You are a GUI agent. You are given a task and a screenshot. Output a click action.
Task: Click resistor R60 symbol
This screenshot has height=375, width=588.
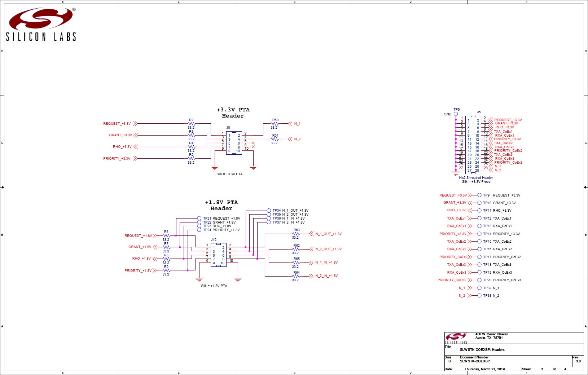coord(275,124)
